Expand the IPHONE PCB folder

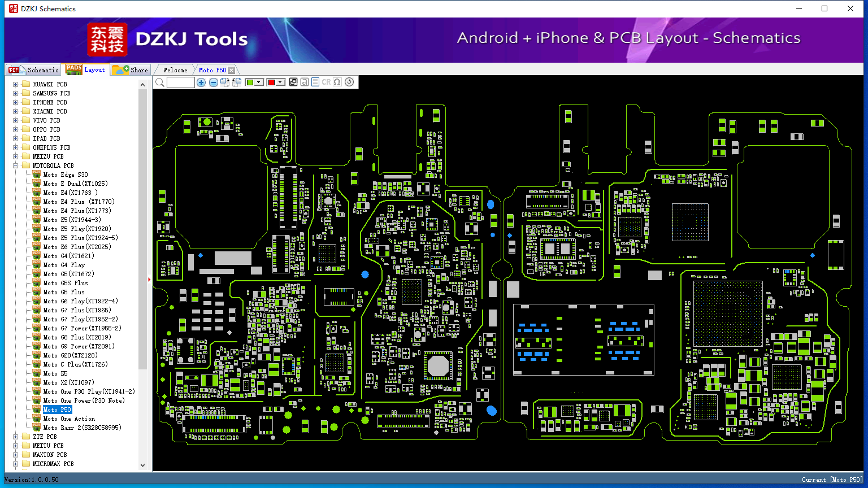pyautogui.click(x=15, y=102)
